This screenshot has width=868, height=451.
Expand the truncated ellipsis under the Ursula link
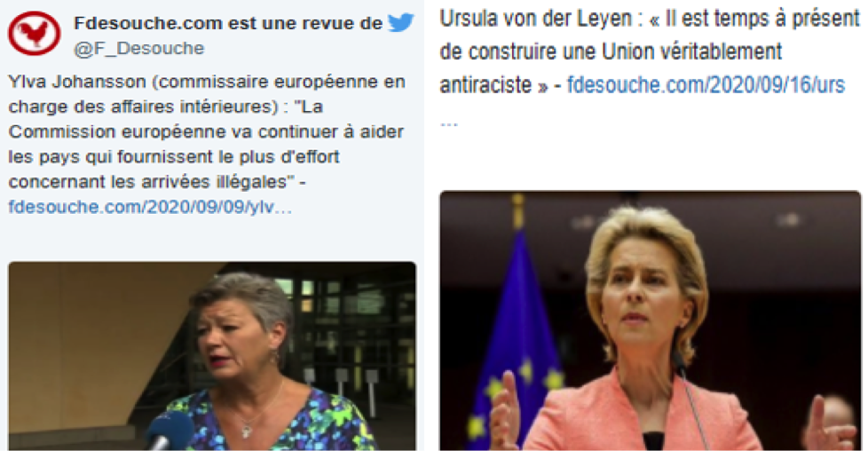(x=449, y=123)
